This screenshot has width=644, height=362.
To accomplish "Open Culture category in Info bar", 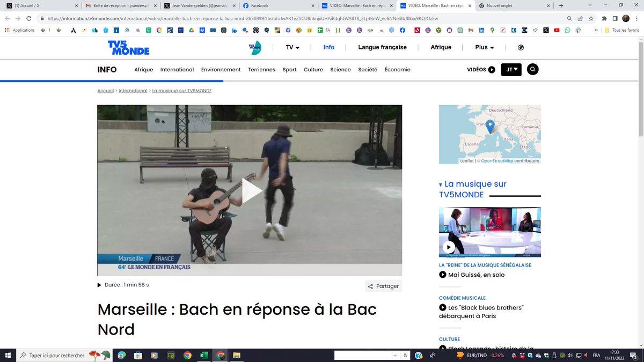I will 313,70.
